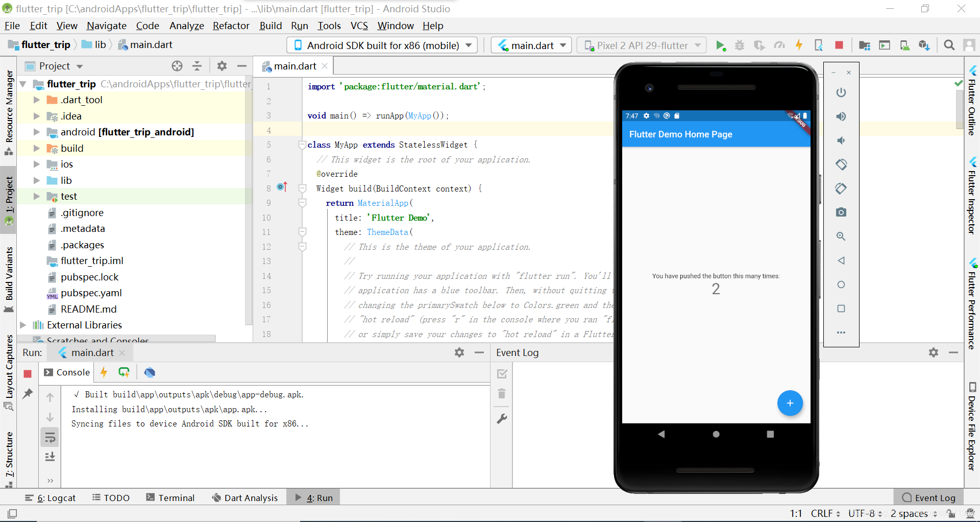Open the device selector dropdown
This screenshot has width=980, height=522.
pos(382,45)
